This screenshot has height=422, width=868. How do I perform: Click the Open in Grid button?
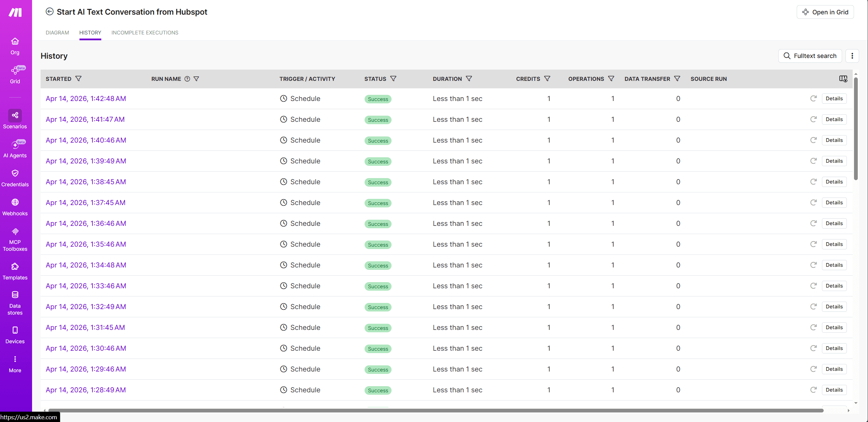click(825, 12)
